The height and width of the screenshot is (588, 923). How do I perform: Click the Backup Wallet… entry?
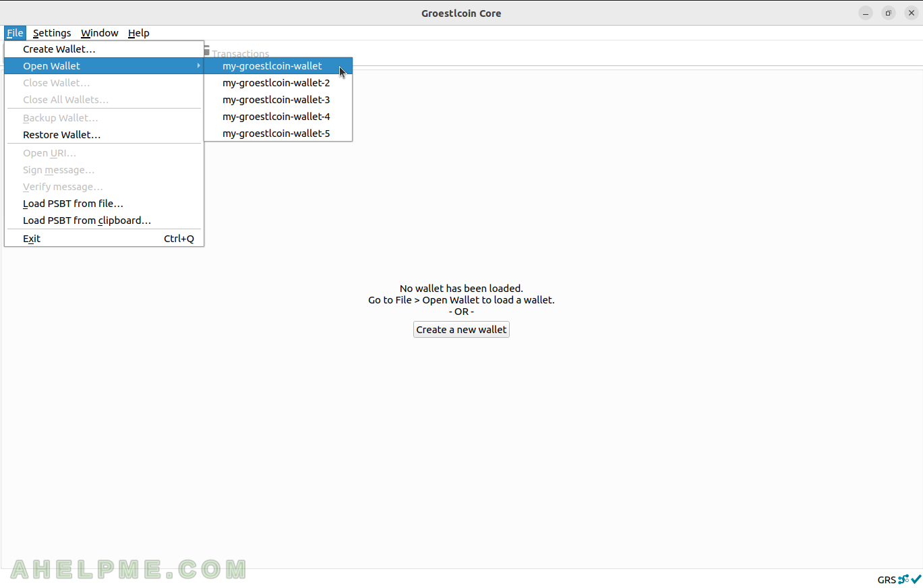point(104,118)
